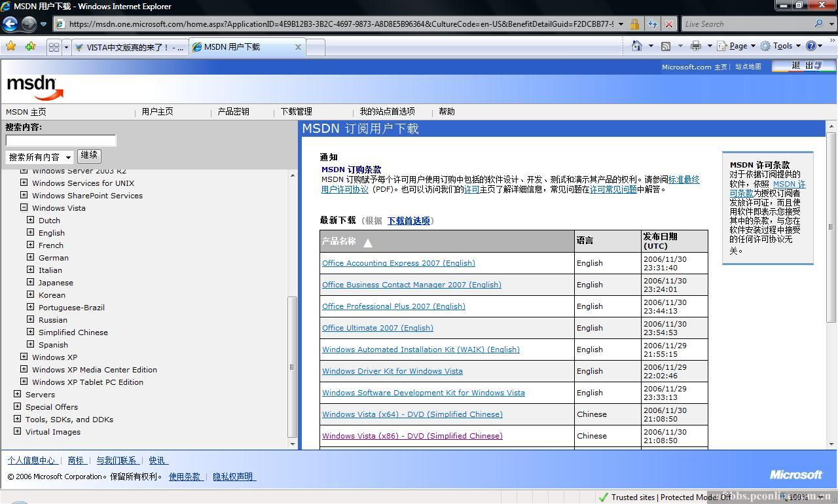838x504 pixels.
Task: Open the 站点地图 link
Action: (748, 67)
